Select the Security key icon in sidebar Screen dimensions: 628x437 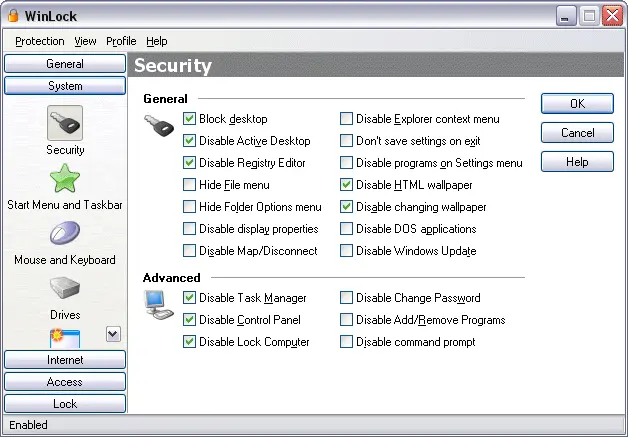pyautogui.click(x=65, y=123)
